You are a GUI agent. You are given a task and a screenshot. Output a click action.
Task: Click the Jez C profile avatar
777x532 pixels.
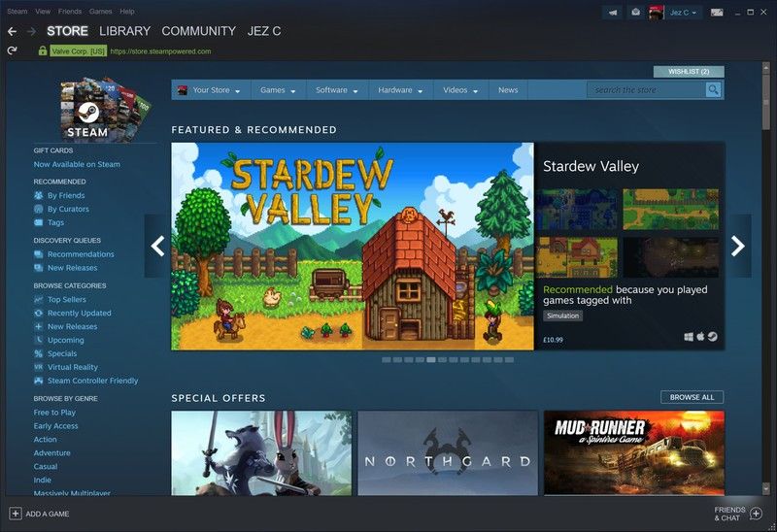click(657, 13)
